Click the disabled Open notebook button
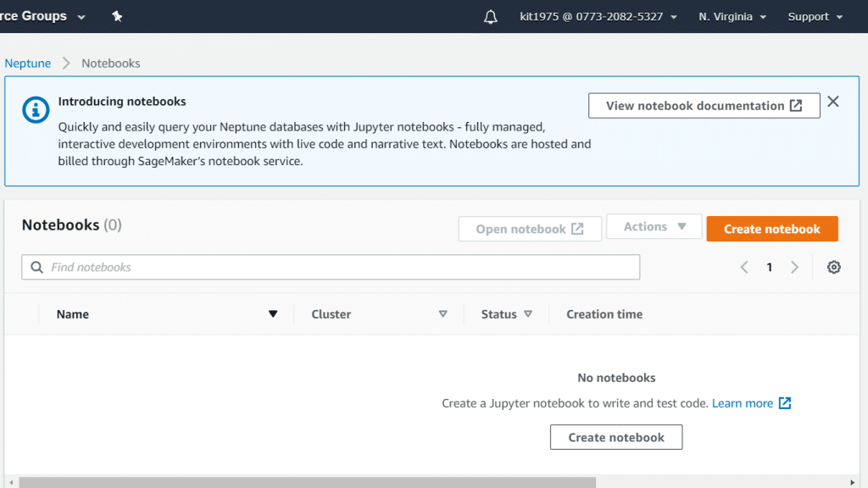868x488 pixels. 530,229
